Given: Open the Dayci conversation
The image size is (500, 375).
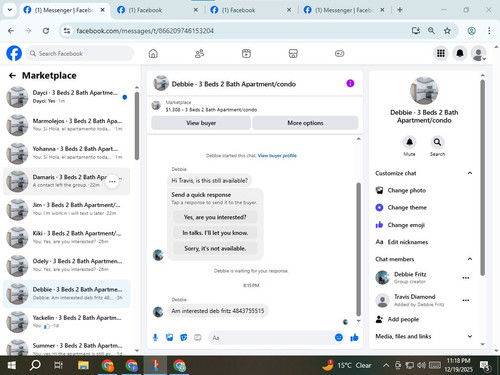Looking at the screenshot, I should tap(67, 97).
